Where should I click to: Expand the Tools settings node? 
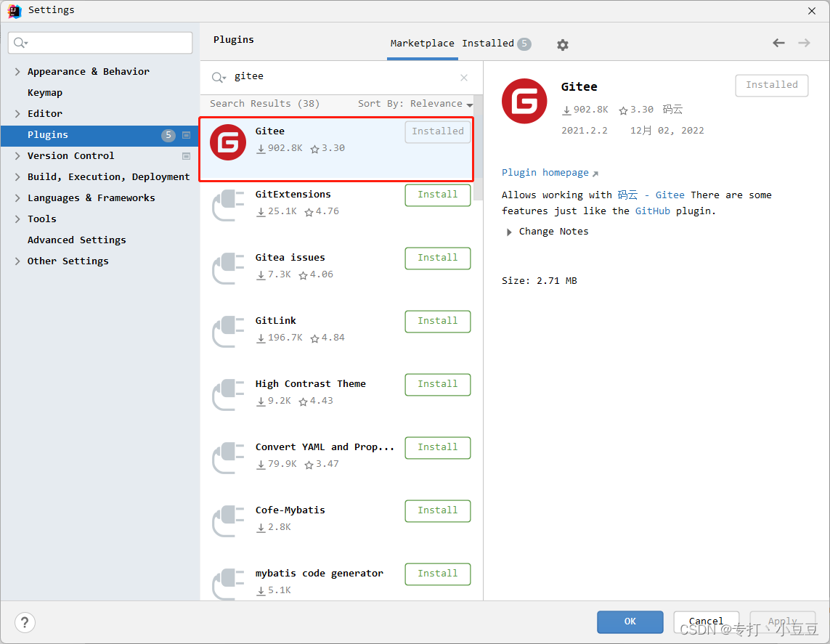[x=17, y=219]
